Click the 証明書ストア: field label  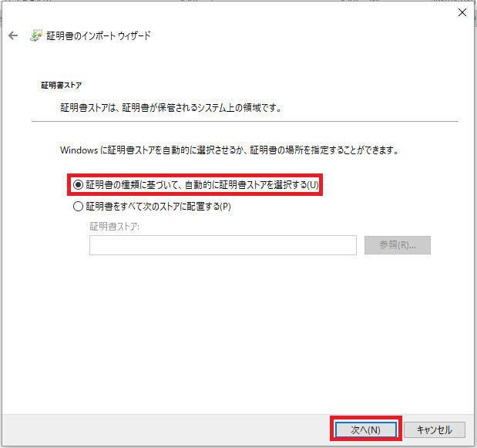tap(114, 227)
